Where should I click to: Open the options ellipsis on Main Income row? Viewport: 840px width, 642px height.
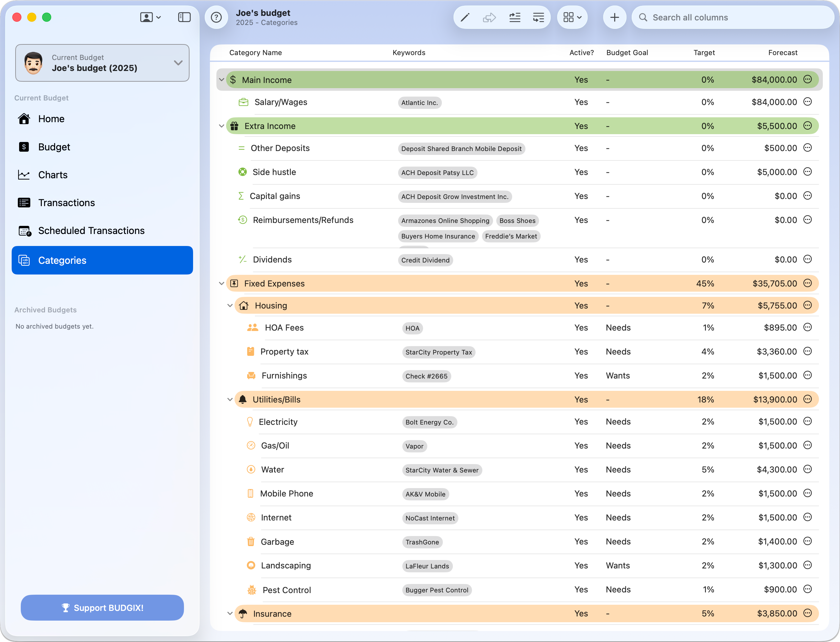pyautogui.click(x=807, y=79)
